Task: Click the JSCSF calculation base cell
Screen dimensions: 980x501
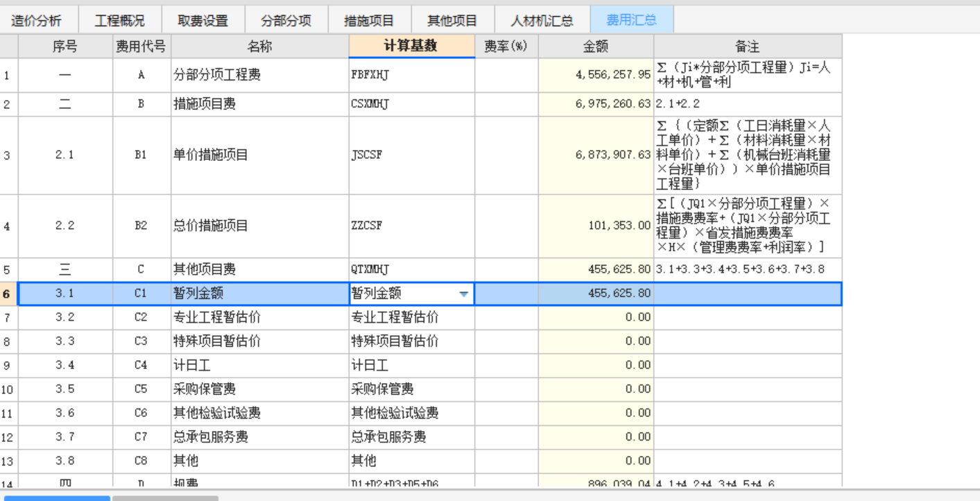Action: [412, 155]
